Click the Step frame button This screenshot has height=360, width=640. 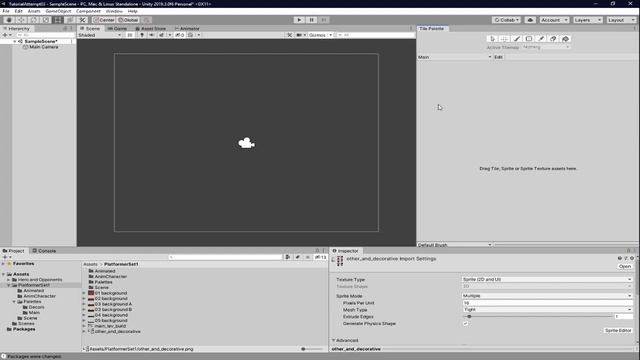[x=324, y=20]
